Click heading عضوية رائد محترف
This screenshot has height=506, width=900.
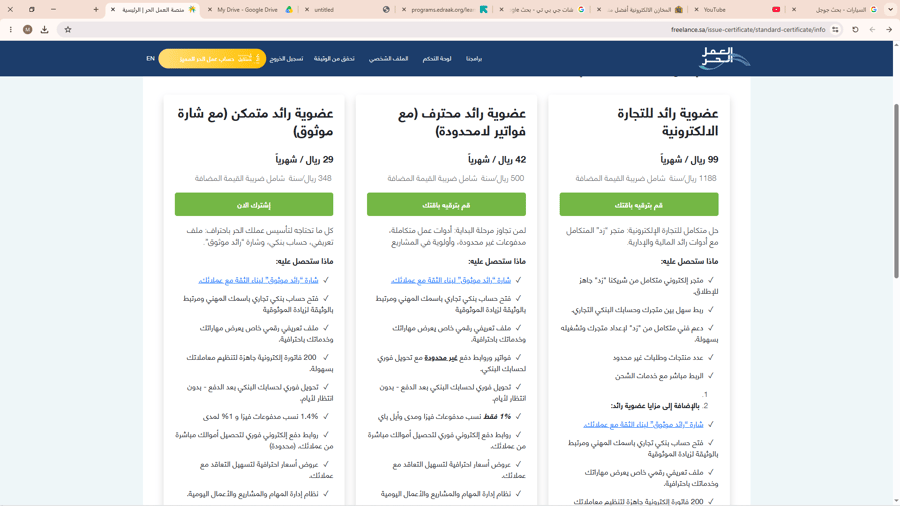[462, 122]
